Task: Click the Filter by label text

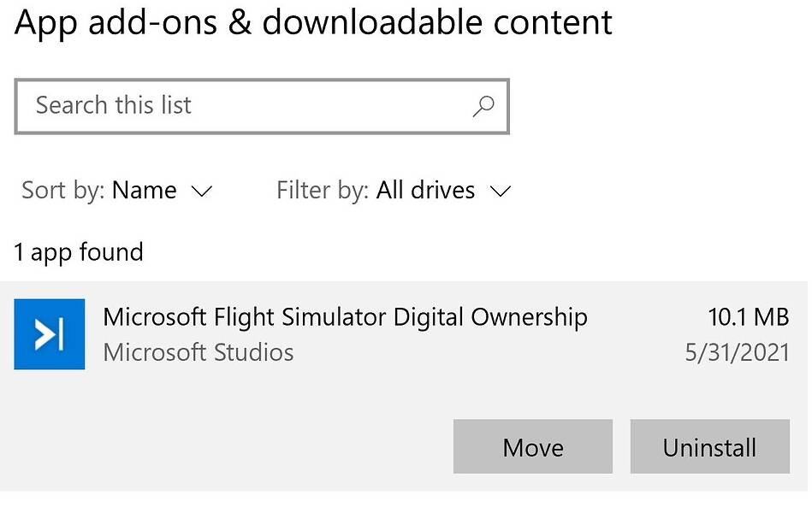Action: point(323,191)
